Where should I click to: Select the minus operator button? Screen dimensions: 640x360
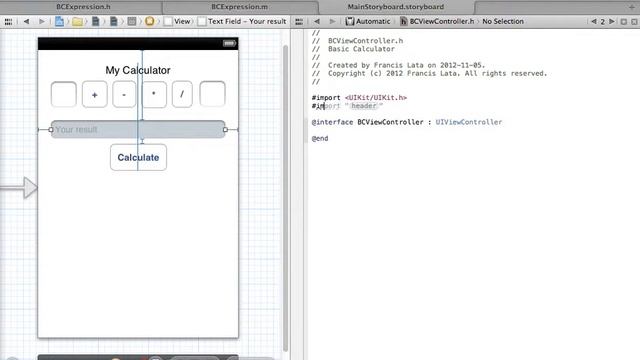[124, 94]
